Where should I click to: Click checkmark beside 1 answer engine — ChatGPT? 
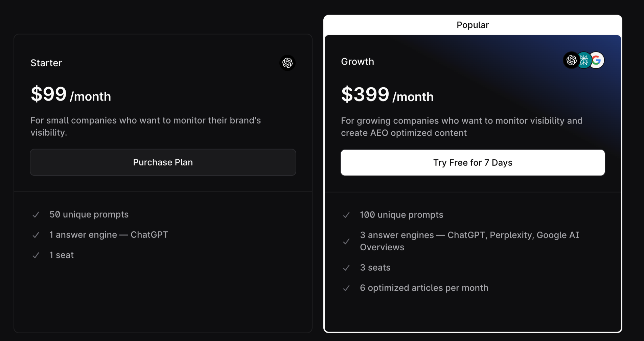pyautogui.click(x=36, y=235)
